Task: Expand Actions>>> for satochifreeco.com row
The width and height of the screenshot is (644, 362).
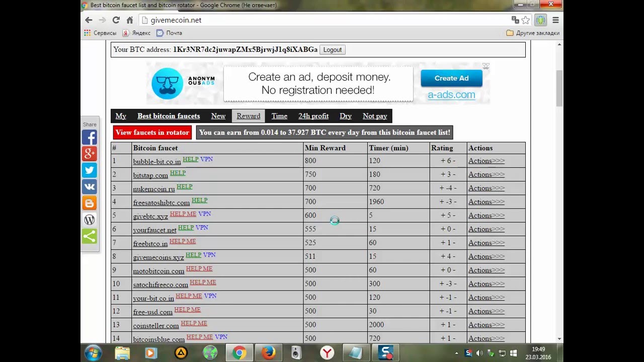Action: tap(487, 284)
